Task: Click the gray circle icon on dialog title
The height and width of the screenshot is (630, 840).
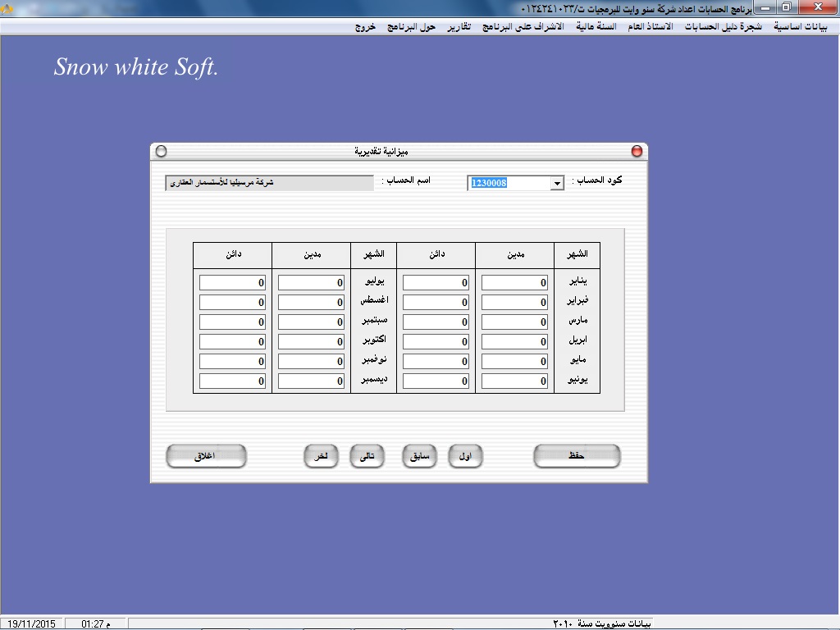Action: click(x=161, y=152)
